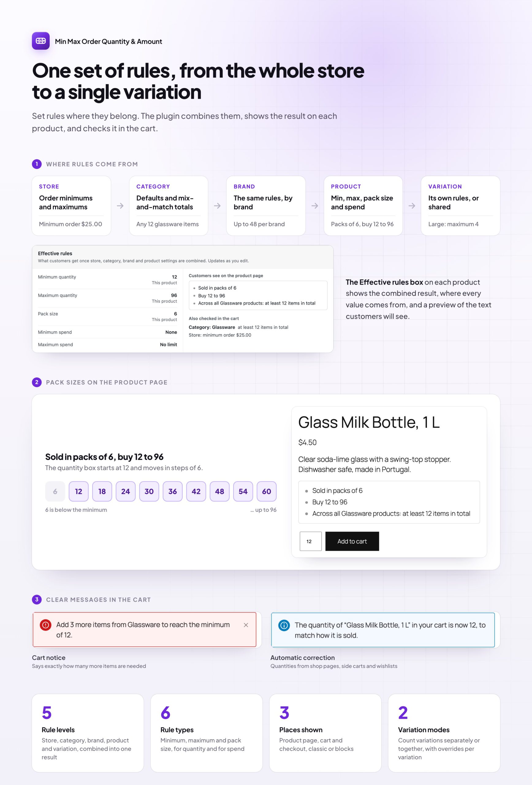
Task: Click the disabled 6 pack size chip
Action: (x=55, y=491)
